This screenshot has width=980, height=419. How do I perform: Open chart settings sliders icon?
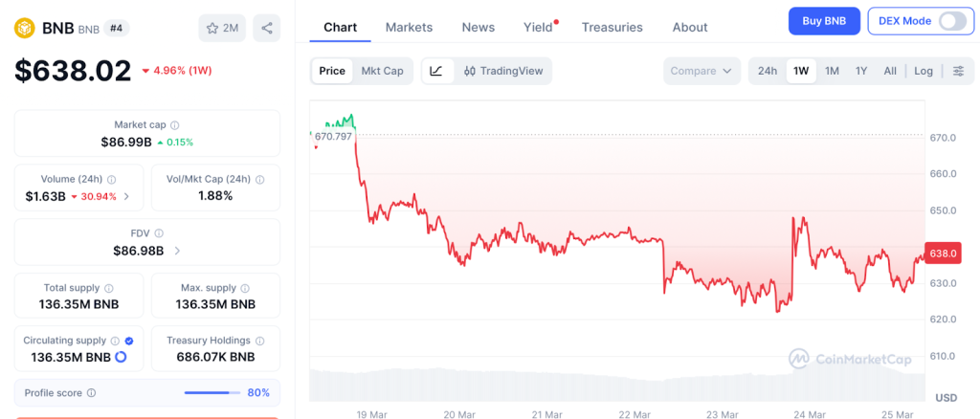[x=958, y=71]
